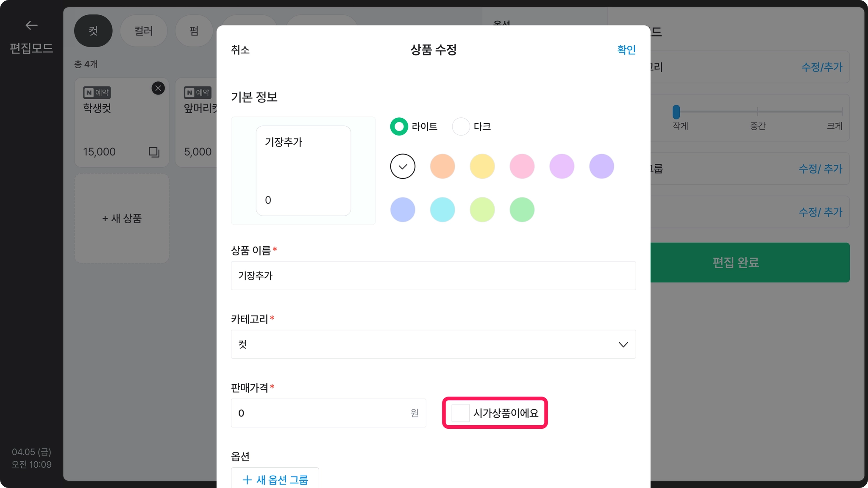Image resolution: width=868 pixels, height=488 pixels.
Task: Click the back arrow in the sidebar
Action: pos(31,25)
